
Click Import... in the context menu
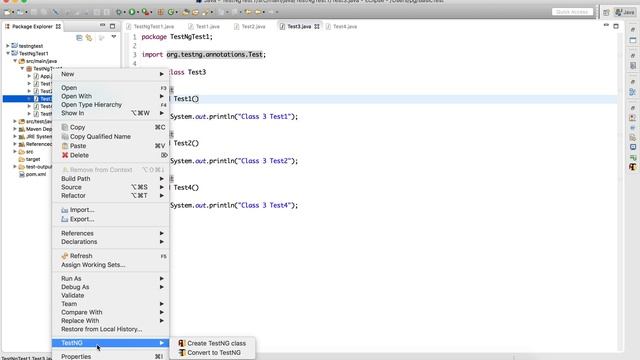click(x=111, y=210)
